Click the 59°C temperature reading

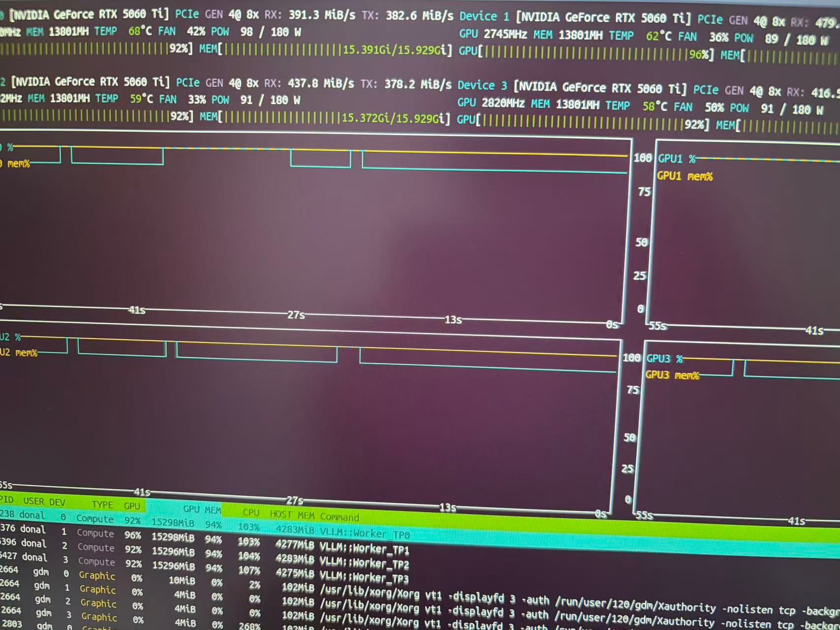pos(142,98)
